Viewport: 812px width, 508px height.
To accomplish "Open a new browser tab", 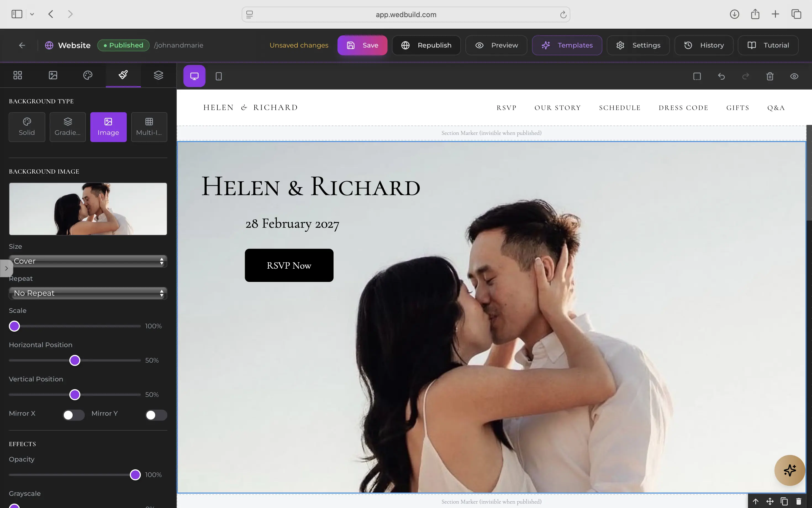I will [x=776, y=14].
